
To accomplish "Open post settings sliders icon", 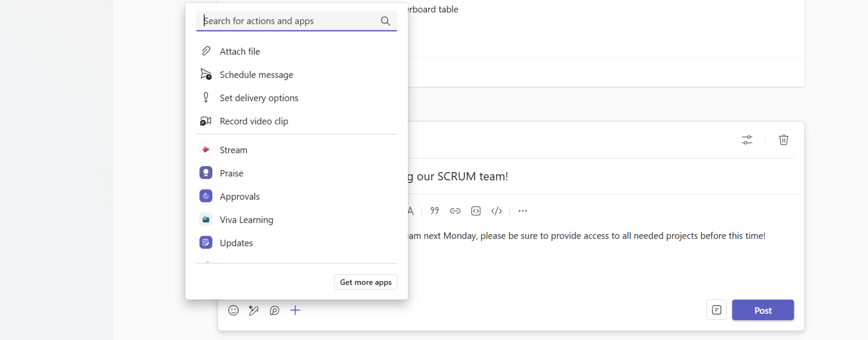I will [x=747, y=140].
